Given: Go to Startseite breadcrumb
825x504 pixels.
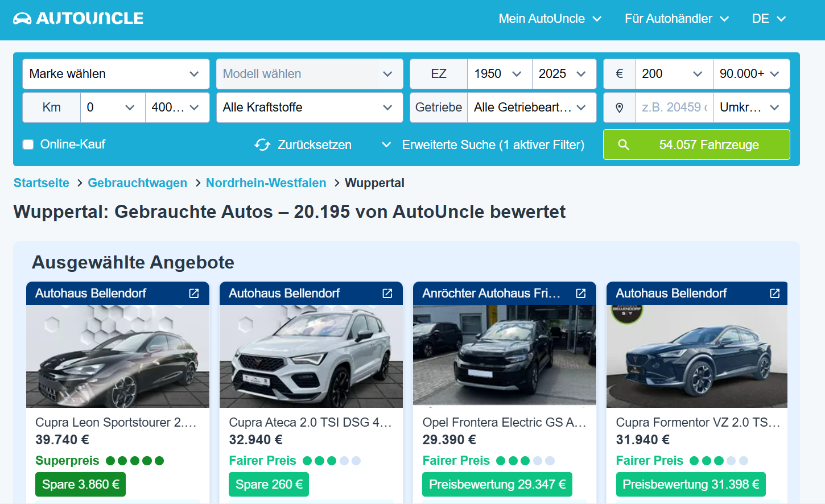Looking at the screenshot, I should point(42,183).
